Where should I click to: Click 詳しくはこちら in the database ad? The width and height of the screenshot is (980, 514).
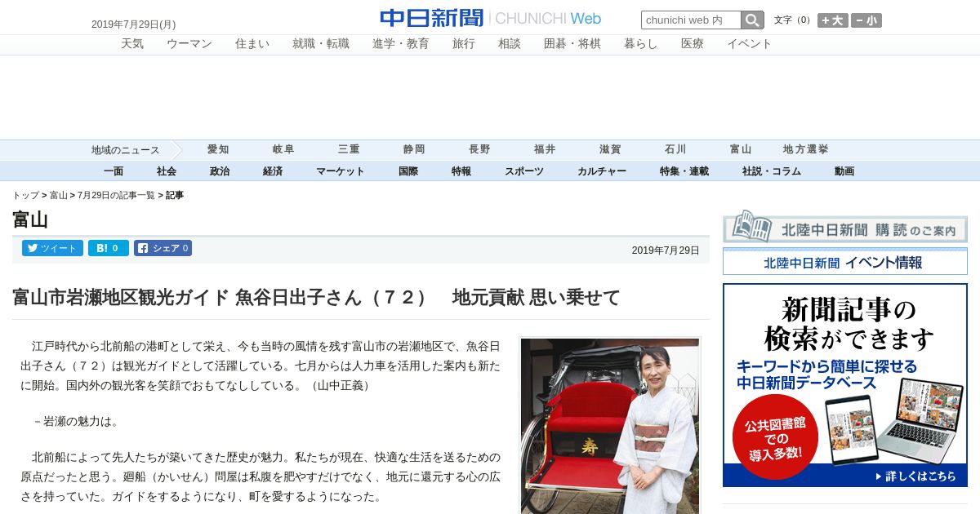(915, 476)
